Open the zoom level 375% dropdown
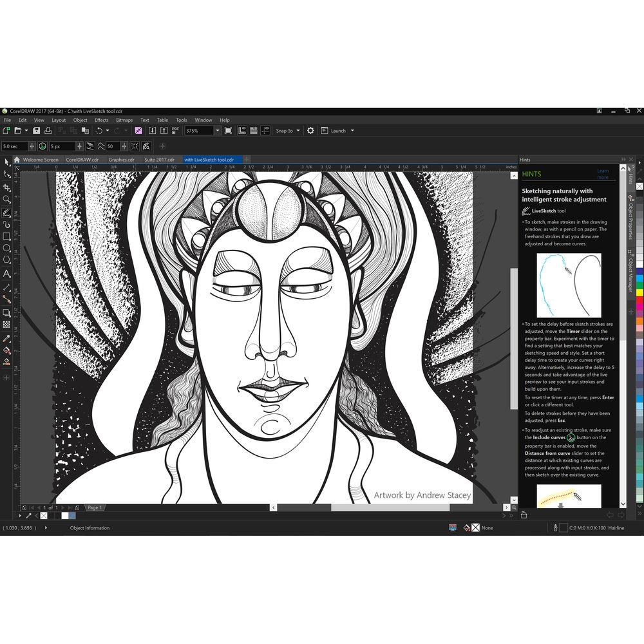The width and height of the screenshot is (644, 644). click(217, 131)
